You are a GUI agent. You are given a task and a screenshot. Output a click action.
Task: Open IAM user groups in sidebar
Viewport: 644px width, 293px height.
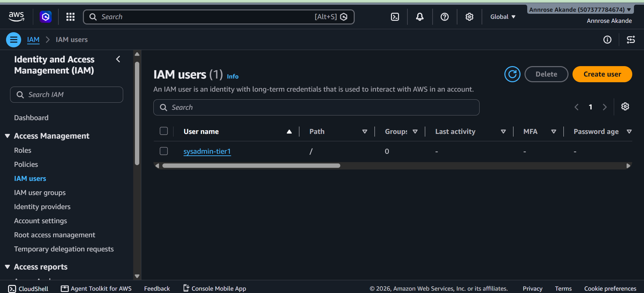[x=40, y=193]
